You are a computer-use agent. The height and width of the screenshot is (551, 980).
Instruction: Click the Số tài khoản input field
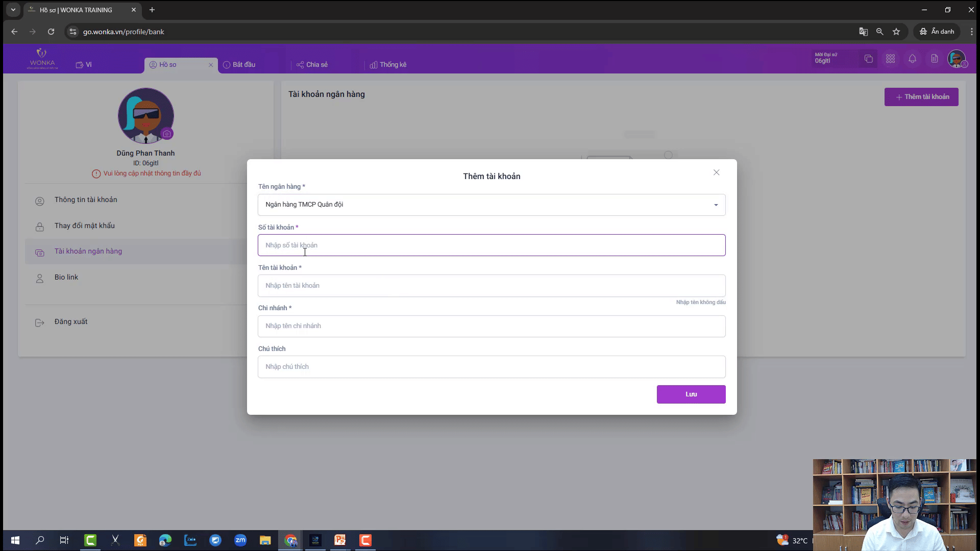pos(491,245)
